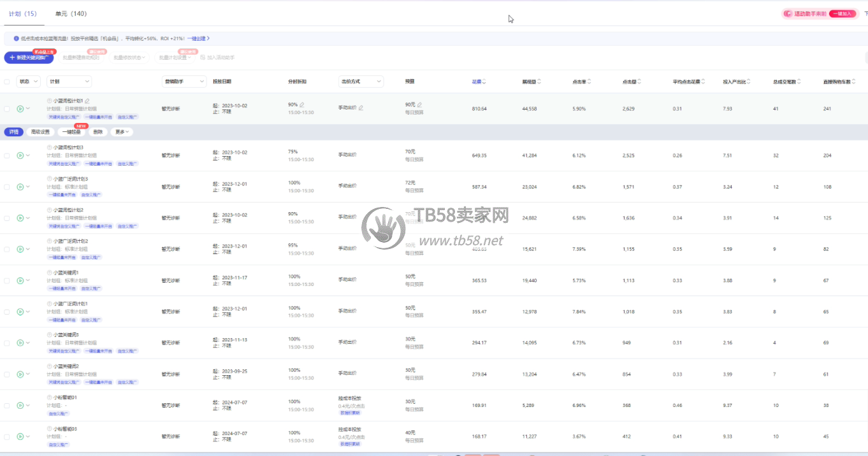Open the 更多 menu in the row action bar
868x456 pixels.
pos(122,132)
